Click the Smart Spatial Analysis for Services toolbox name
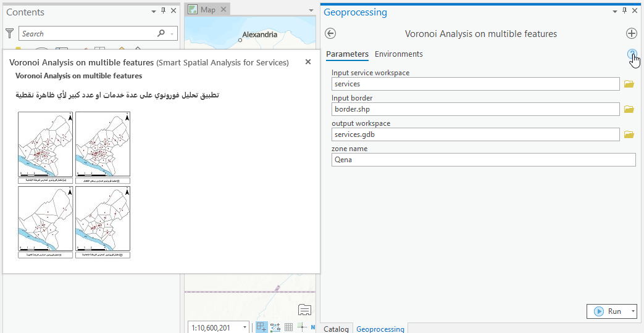Image resolution: width=644 pixels, height=333 pixels. [223, 62]
